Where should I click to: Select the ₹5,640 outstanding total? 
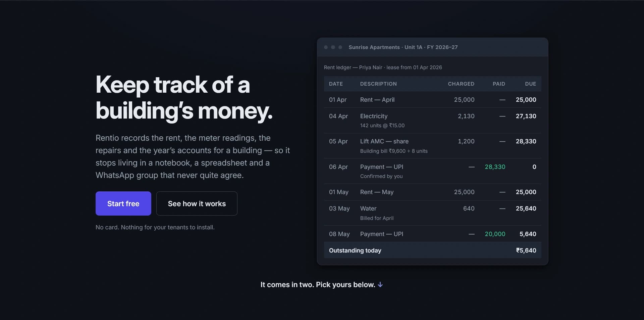pos(526,250)
